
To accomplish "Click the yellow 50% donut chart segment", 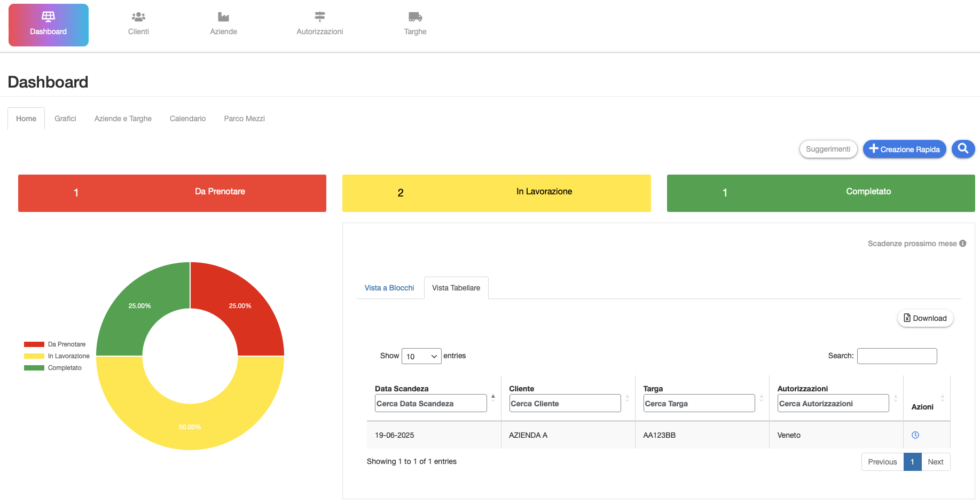I will click(190, 422).
